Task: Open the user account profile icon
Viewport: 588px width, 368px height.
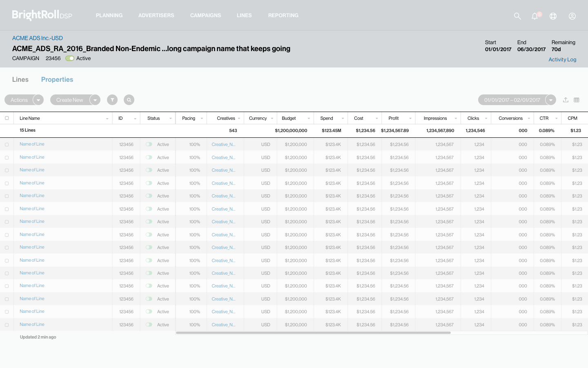Action: pos(572,16)
